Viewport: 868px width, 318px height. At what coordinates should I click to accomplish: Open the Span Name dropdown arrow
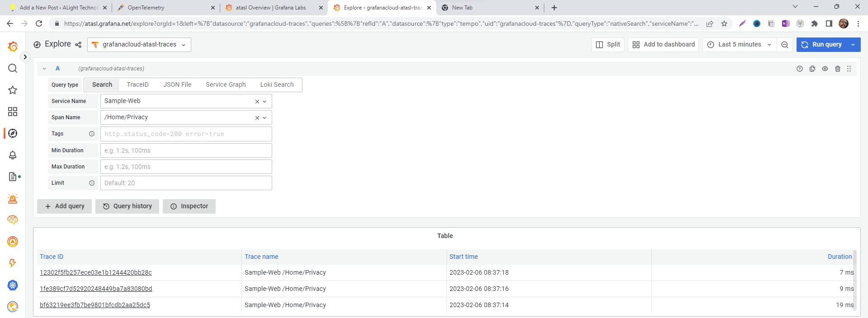pos(264,118)
